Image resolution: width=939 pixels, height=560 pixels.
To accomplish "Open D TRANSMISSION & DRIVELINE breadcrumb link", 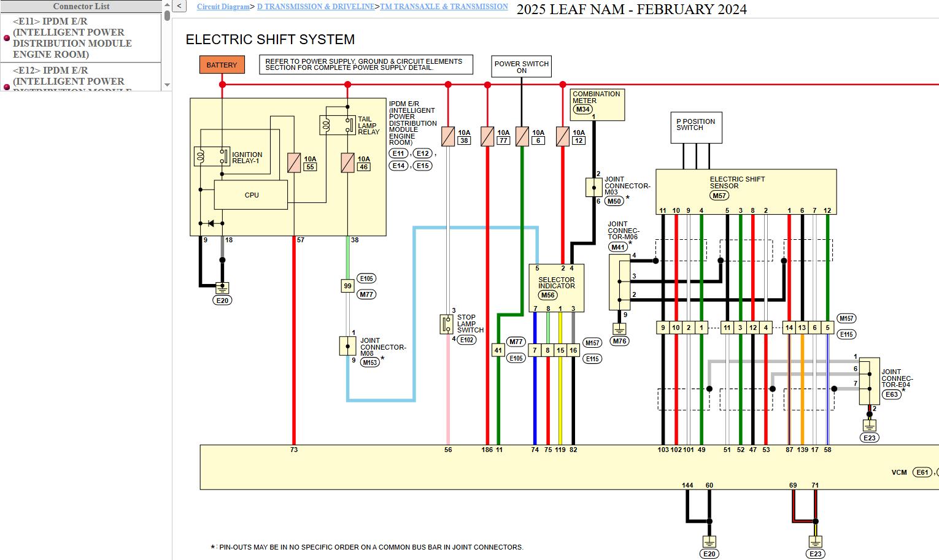I will (x=315, y=7).
